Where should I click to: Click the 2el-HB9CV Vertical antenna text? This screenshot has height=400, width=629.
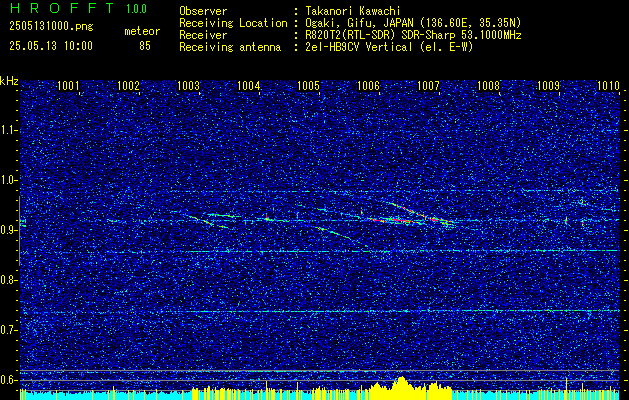point(388,47)
